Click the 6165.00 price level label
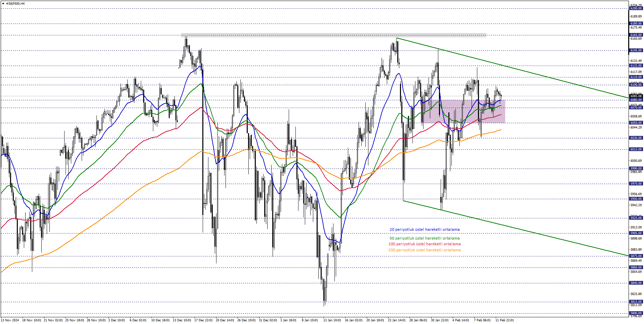Image resolution: width=644 pixels, height=324 pixels. 636,35
